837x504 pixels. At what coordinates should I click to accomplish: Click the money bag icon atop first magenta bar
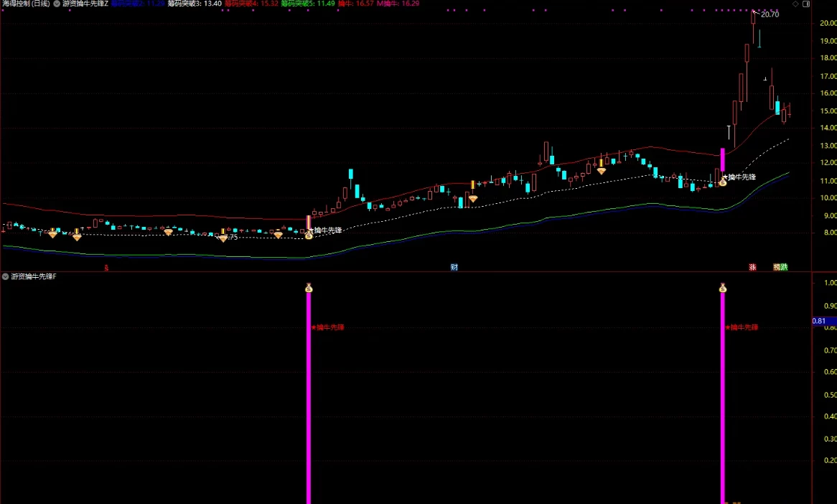tap(309, 289)
